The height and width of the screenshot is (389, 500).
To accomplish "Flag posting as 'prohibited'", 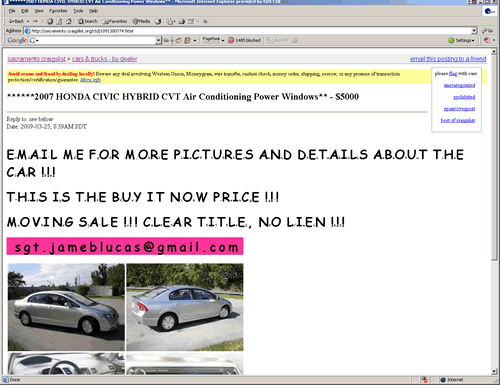I will 464,97.
